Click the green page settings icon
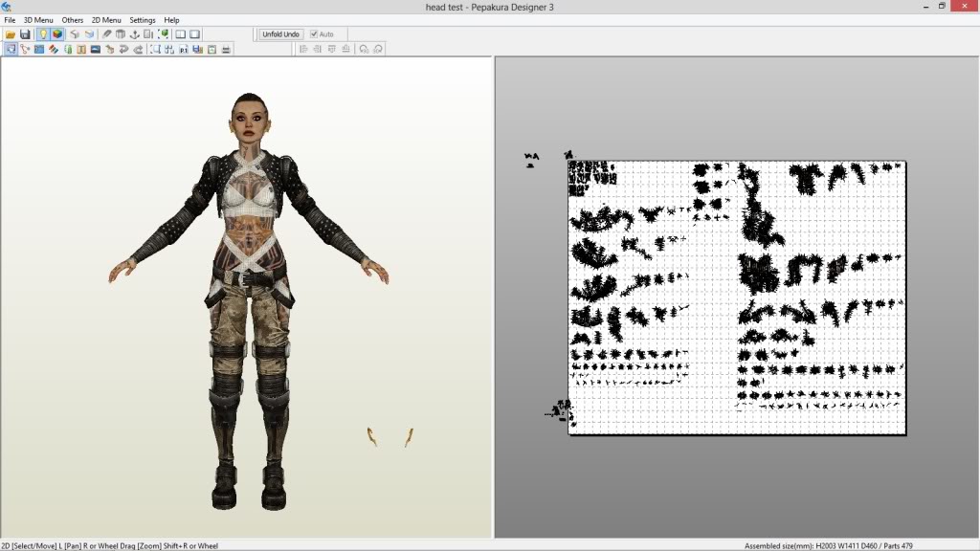Viewport: 980px width, 551px height. click(x=212, y=50)
